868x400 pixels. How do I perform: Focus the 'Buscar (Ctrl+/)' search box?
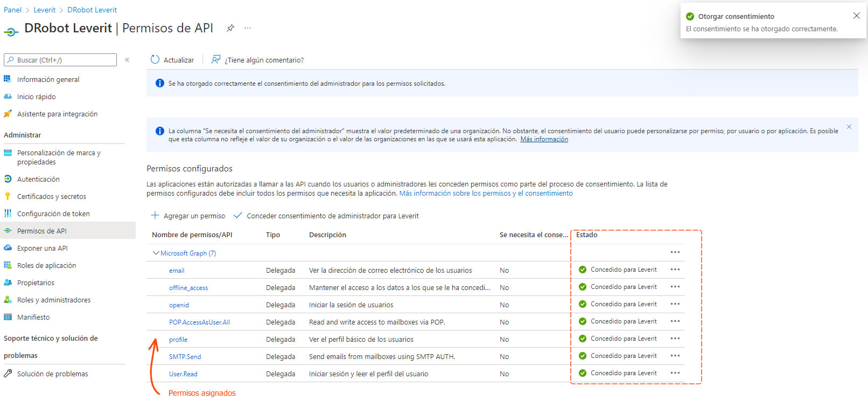(60, 60)
